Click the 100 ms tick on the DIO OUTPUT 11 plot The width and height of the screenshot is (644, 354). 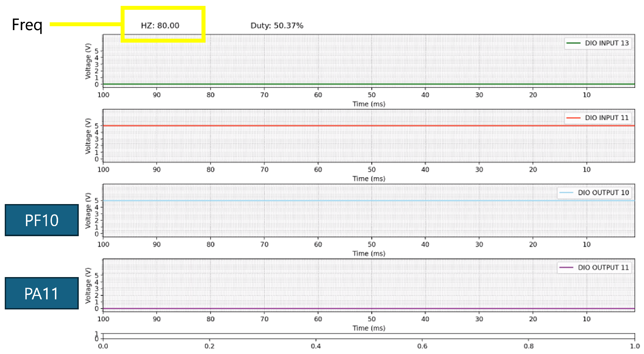coord(103,319)
